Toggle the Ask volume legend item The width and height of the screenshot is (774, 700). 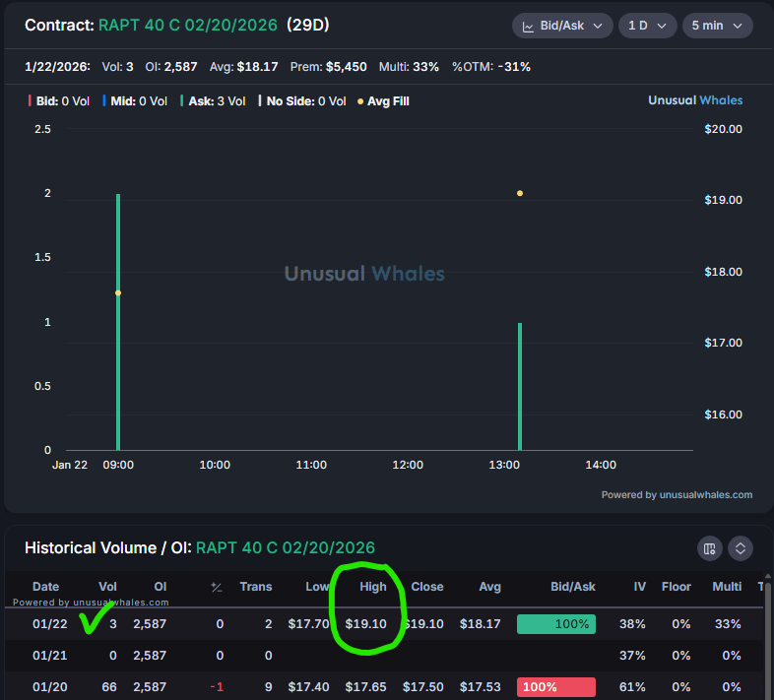tap(213, 101)
